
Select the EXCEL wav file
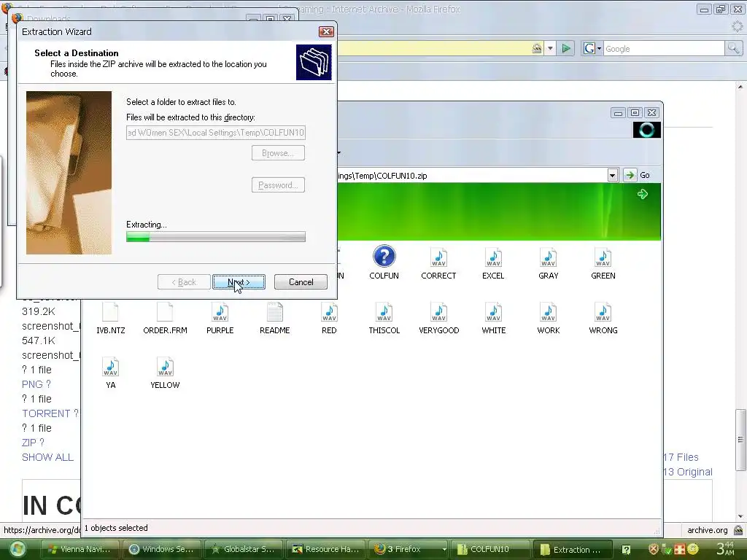point(493,262)
